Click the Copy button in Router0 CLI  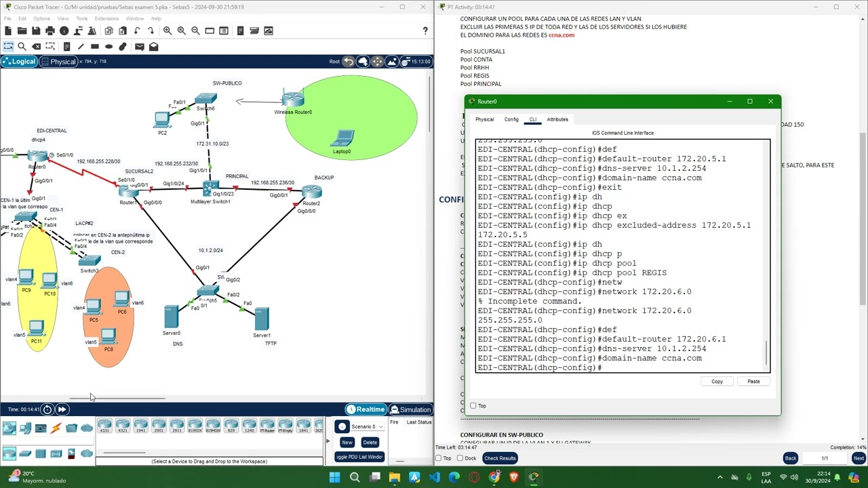[x=717, y=382]
